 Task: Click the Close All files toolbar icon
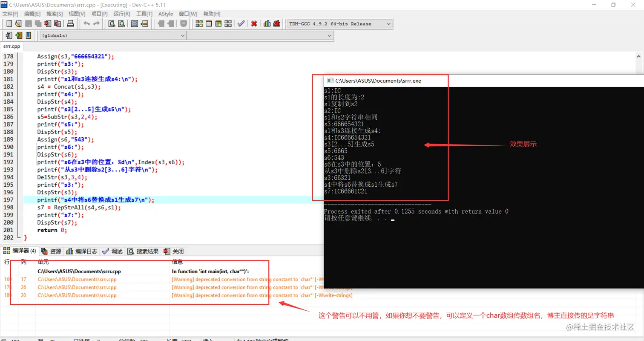pos(57,24)
